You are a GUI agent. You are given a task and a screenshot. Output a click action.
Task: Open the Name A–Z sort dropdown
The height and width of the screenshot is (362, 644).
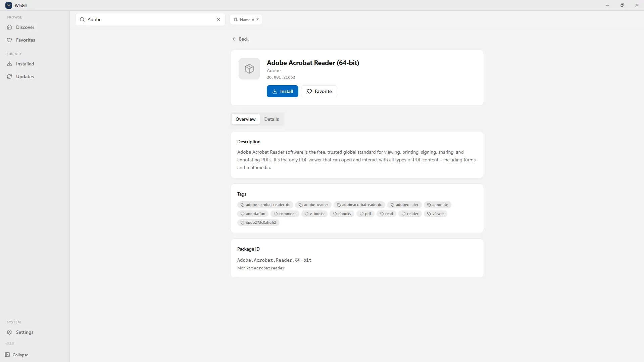[x=246, y=19]
